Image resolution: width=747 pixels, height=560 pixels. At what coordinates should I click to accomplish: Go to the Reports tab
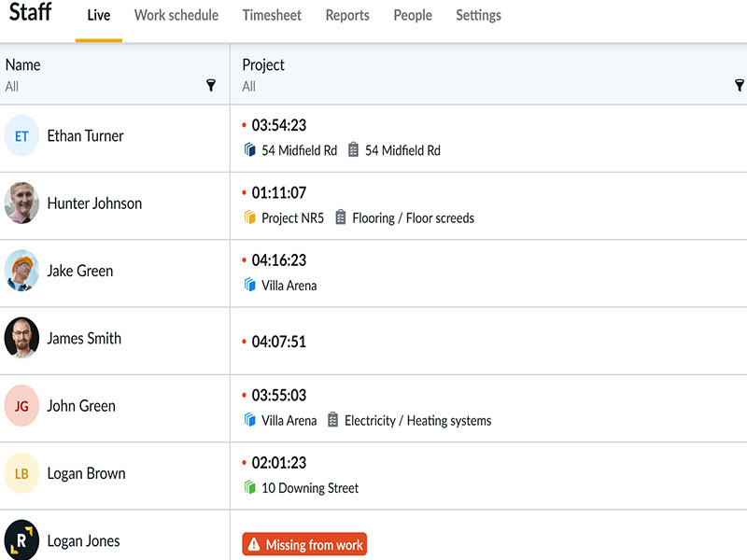click(347, 16)
